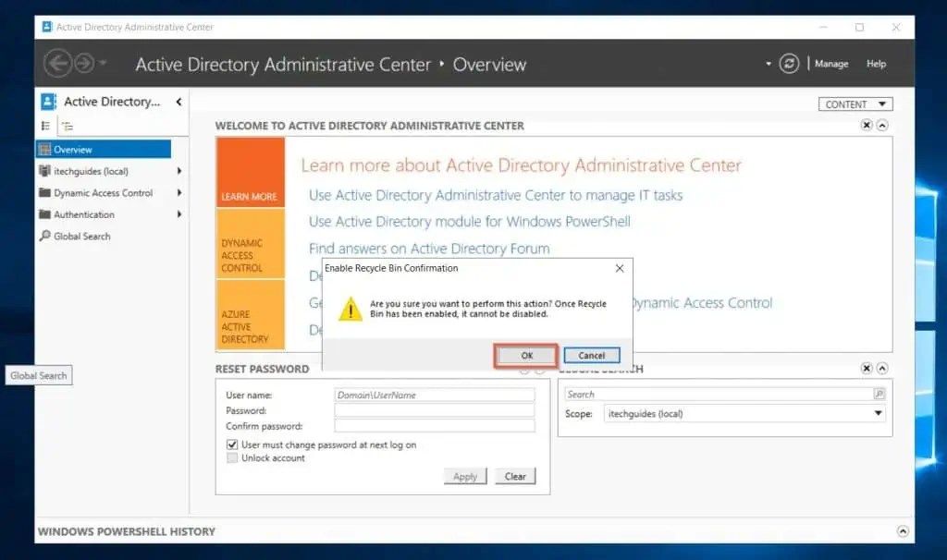Click the back navigation arrow
The width and height of the screenshot is (947, 560).
pos(57,64)
